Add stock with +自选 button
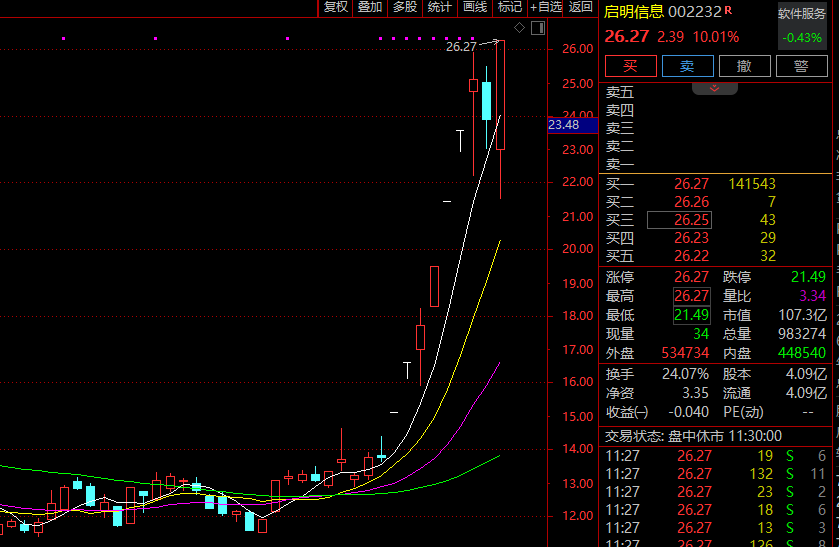839x547 pixels. tap(545, 7)
